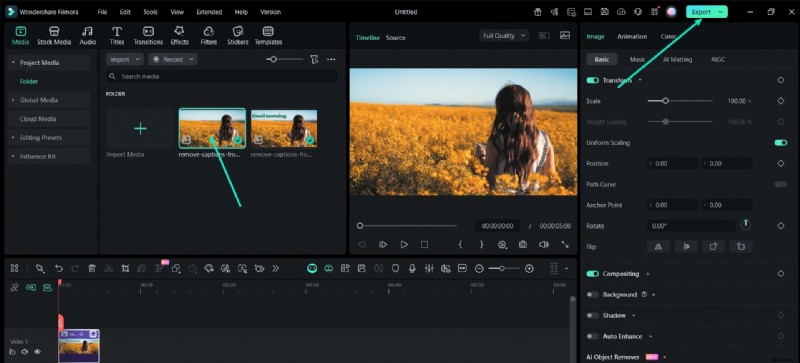Click the Position X field
The image size is (800, 363).
coord(673,164)
